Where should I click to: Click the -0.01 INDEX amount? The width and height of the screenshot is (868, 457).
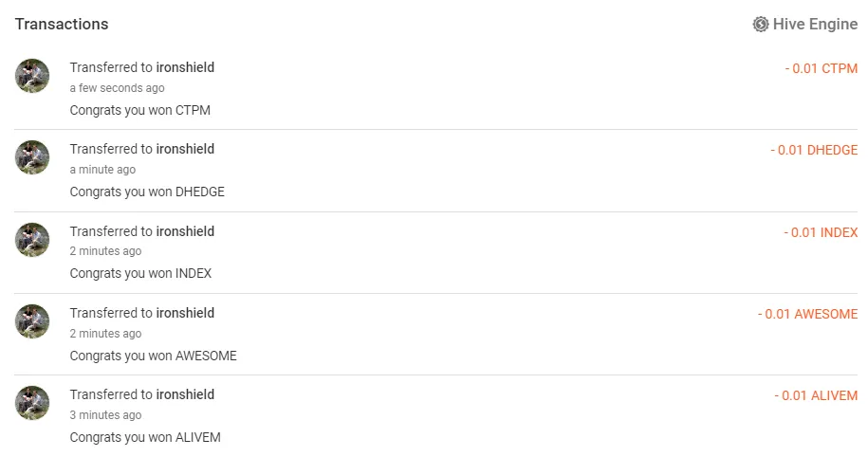click(820, 232)
